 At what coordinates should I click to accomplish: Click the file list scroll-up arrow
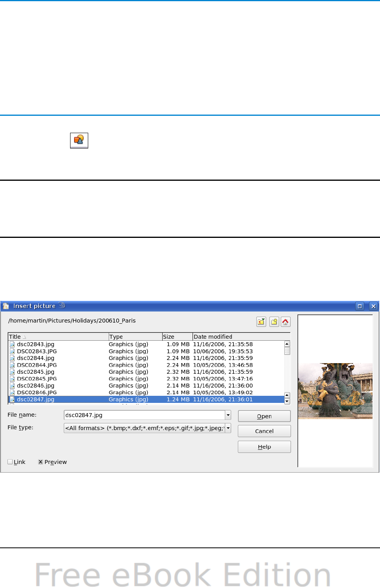[x=287, y=344]
